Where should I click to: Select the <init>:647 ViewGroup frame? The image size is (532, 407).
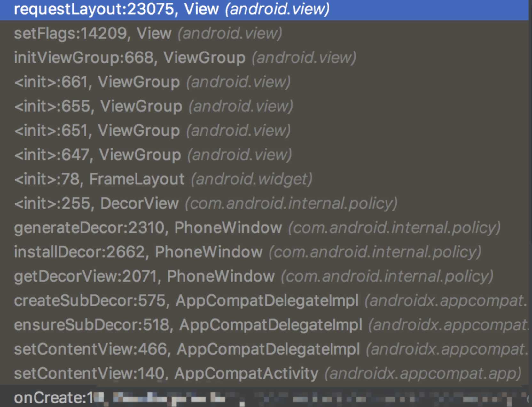[264, 155]
